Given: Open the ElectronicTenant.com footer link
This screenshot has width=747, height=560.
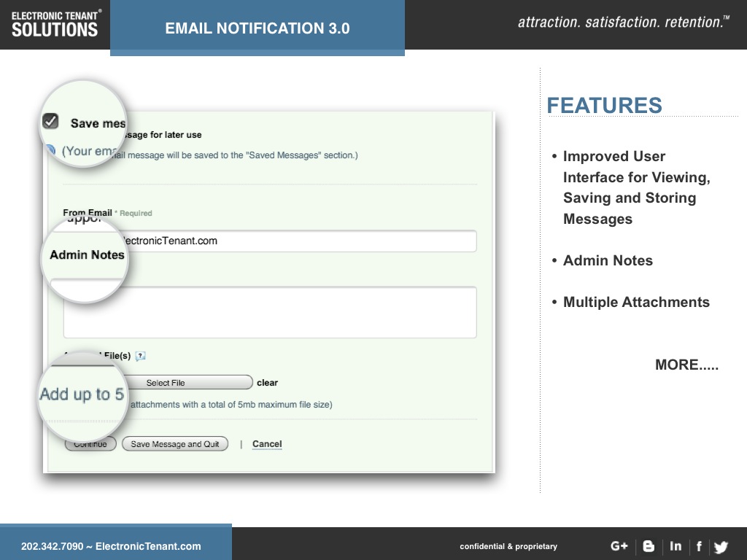Looking at the screenshot, I should tap(148, 546).
